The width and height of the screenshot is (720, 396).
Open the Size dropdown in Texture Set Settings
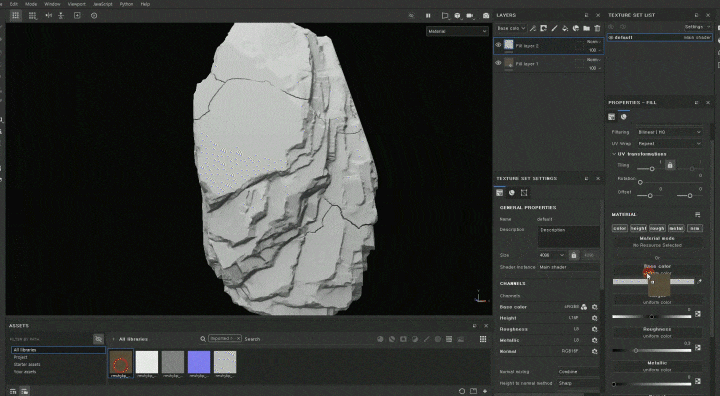[552, 255]
